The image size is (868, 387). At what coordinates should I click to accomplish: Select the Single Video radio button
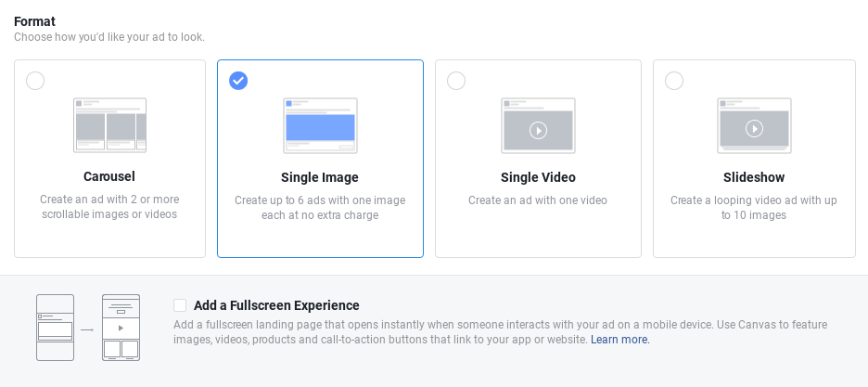[x=456, y=81]
